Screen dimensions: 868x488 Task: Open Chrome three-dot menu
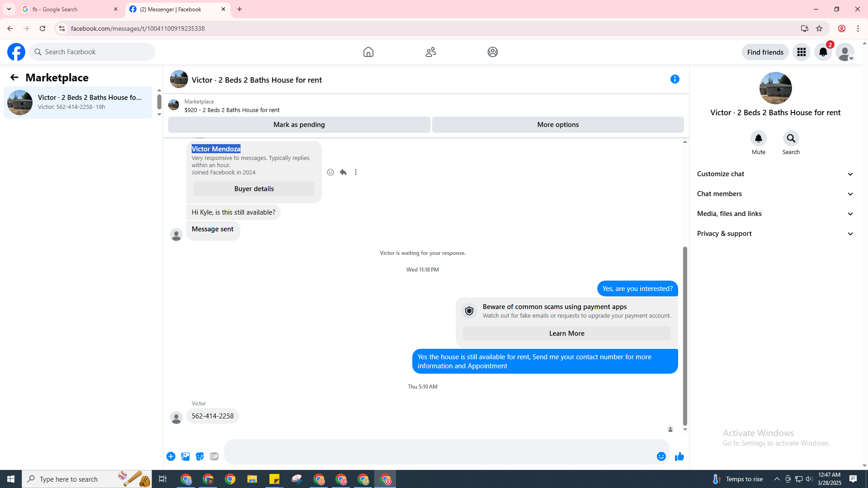click(x=858, y=28)
